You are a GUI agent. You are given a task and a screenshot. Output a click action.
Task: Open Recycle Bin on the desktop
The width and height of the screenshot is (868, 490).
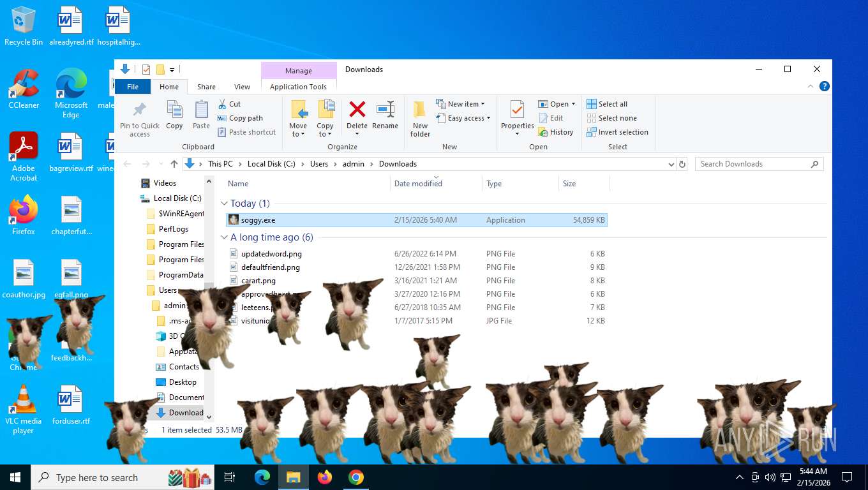tap(24, 26)
